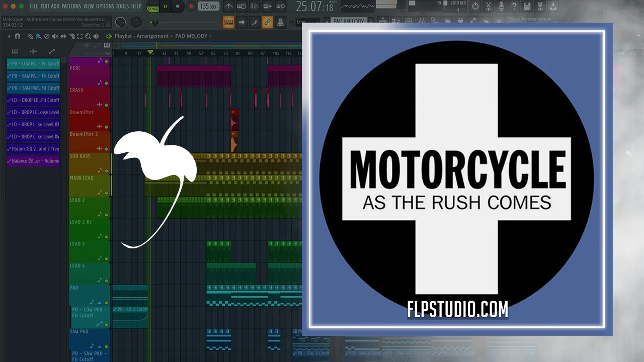Select the playlist Paint brush tool
This screenshot has width=644, height=362.
(38, 36)
